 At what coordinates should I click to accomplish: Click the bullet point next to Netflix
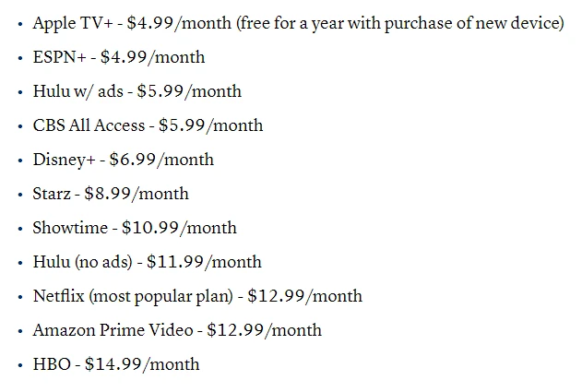(x=20, y=297)
